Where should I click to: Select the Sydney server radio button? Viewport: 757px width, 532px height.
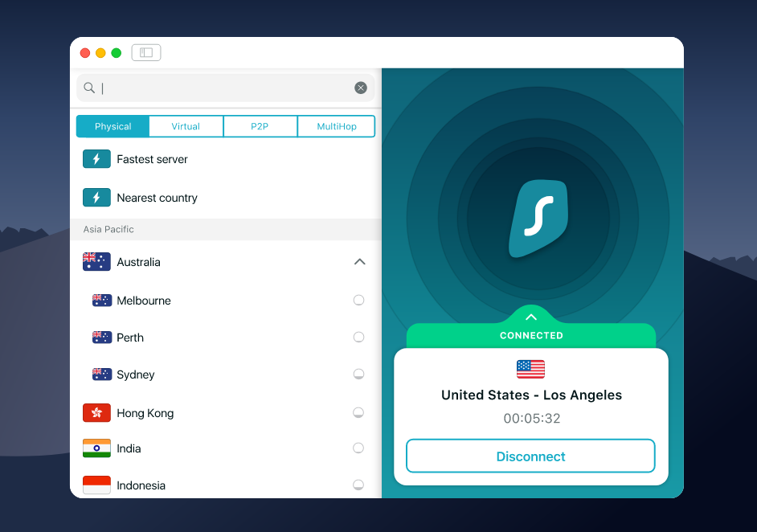pos(358,374)
